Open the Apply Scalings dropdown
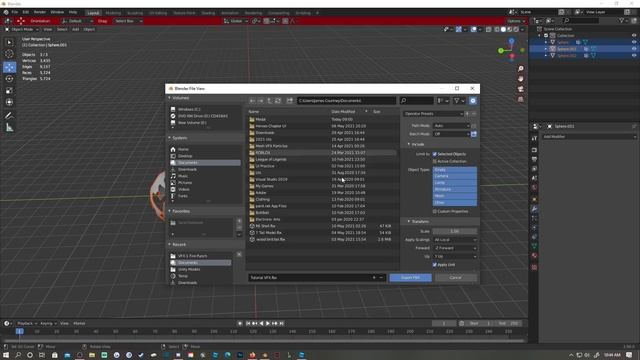This screenshot has width=640, height=360. [455, 240]
